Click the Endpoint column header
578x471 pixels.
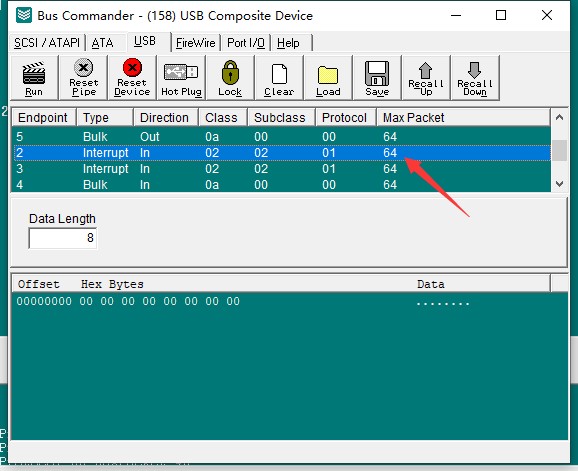click(x=43, y=118)
